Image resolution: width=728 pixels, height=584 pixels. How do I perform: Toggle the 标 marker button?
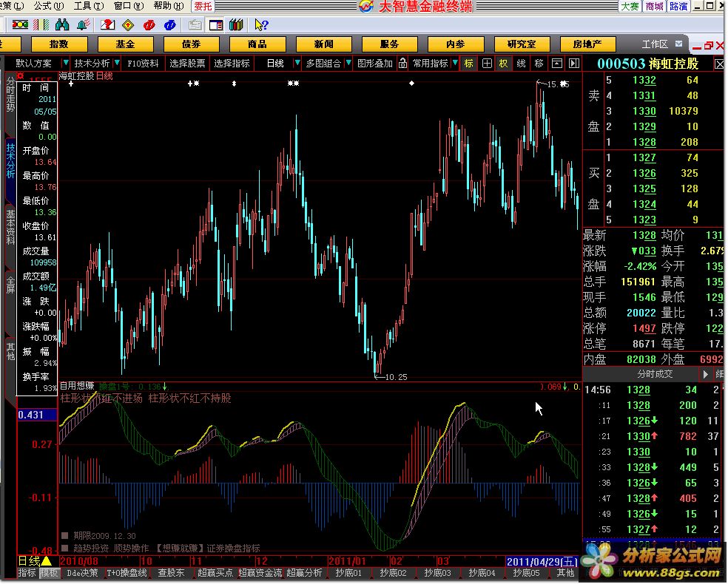[469, 63]
